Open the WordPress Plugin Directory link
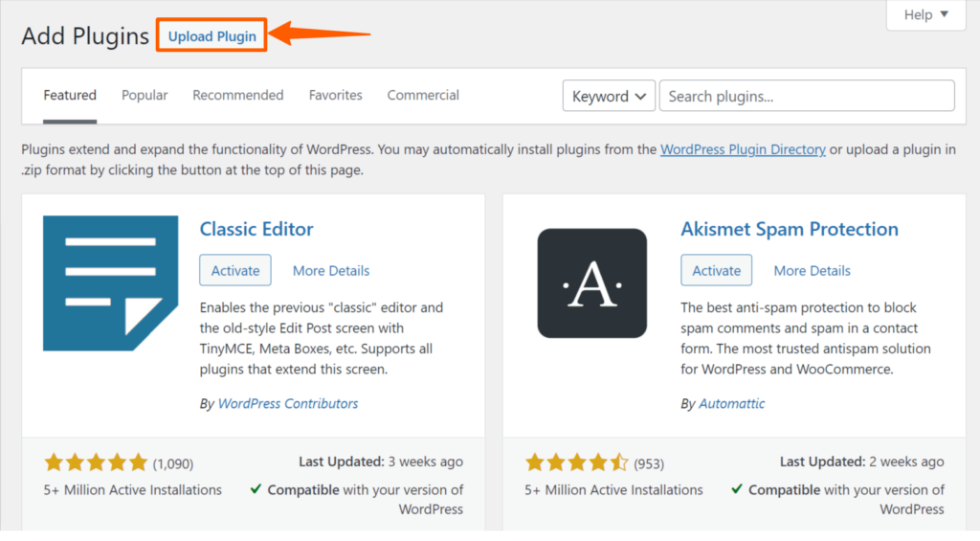This screenshot has width=980, height=541. pos(743,149)
